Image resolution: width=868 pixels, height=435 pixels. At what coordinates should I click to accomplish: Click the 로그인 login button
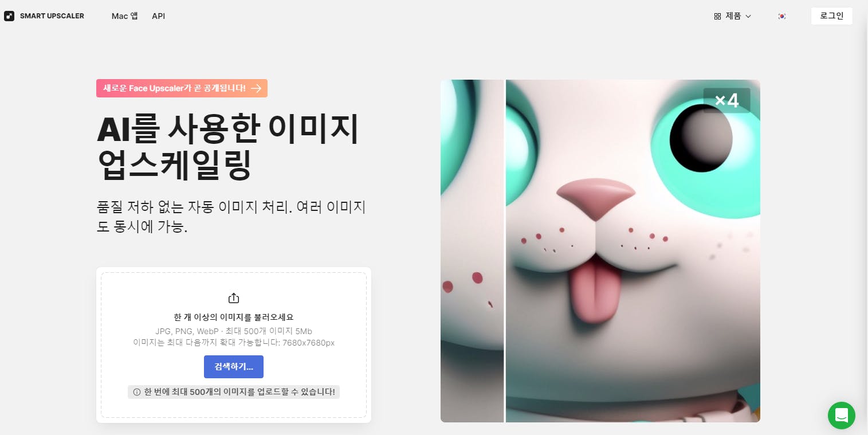[831, 16]
